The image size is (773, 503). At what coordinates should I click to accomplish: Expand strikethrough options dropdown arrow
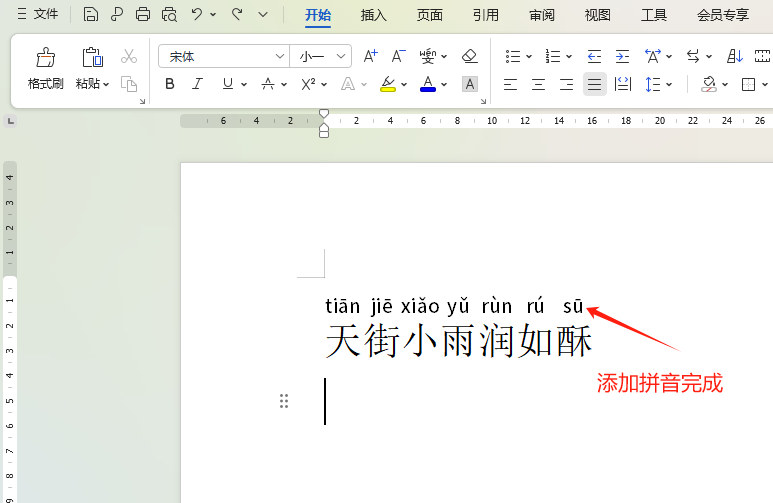tap(284, 84)
